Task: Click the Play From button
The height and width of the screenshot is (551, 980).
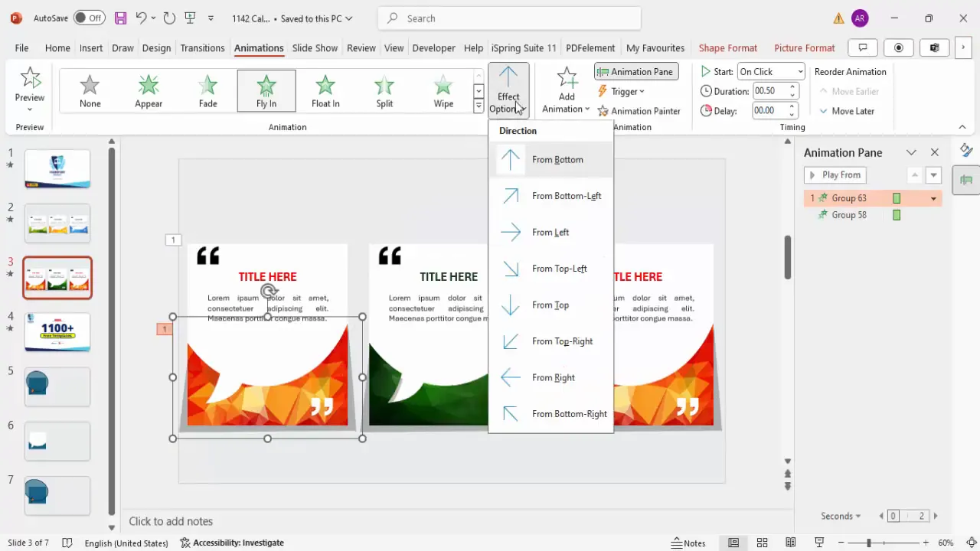Action: pyautogui.click(x=835, y=175)
